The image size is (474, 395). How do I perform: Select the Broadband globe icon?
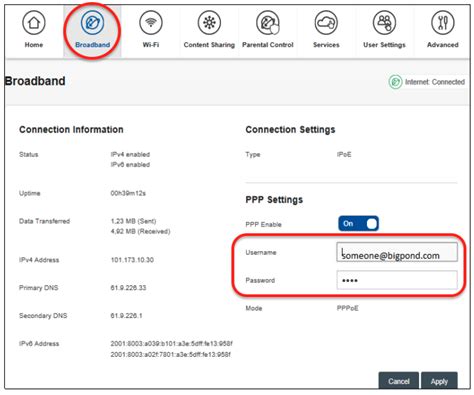92,23
